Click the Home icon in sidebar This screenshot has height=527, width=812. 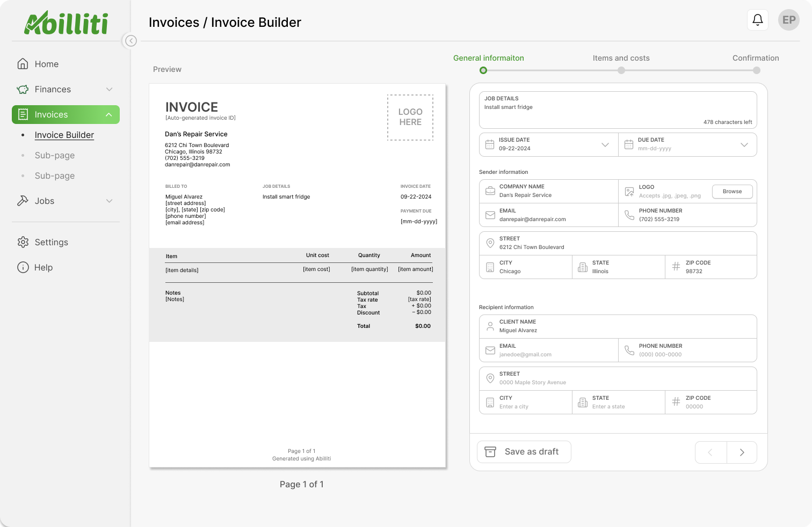tap(23, 64)
